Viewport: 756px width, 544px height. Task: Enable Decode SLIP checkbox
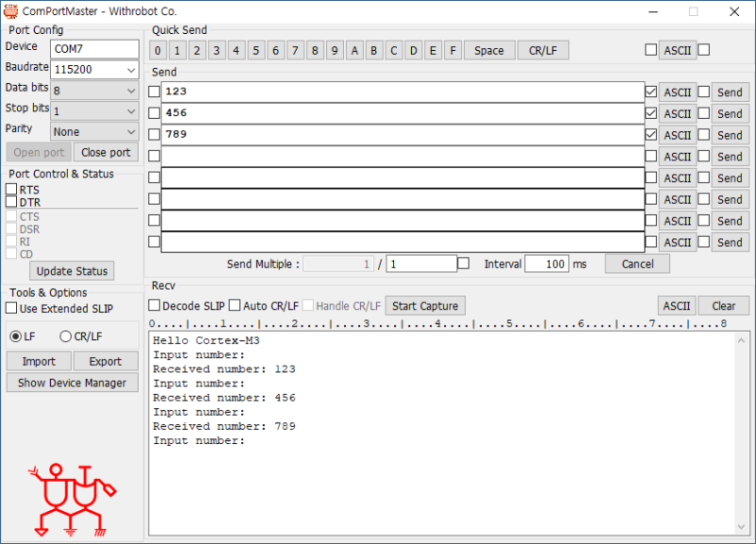click(154, 305)
